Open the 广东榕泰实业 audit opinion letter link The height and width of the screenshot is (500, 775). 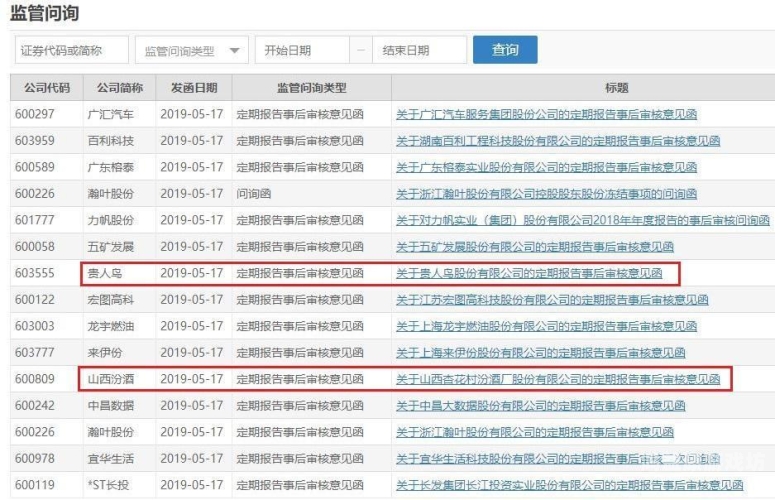pyautogui.click(x=546, y=167)
